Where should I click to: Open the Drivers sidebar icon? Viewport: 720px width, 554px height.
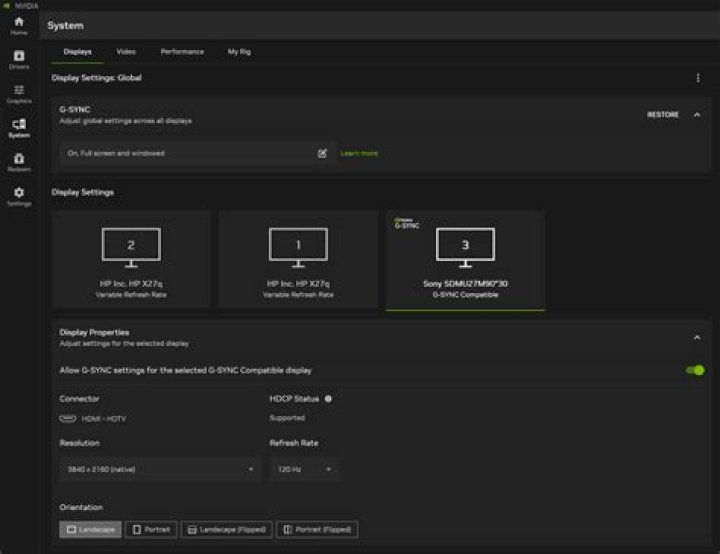19,60
